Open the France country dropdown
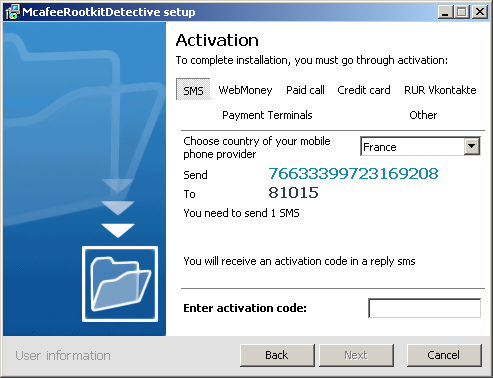The height and width of the screenshot is (378, 493). click(420, 146)
